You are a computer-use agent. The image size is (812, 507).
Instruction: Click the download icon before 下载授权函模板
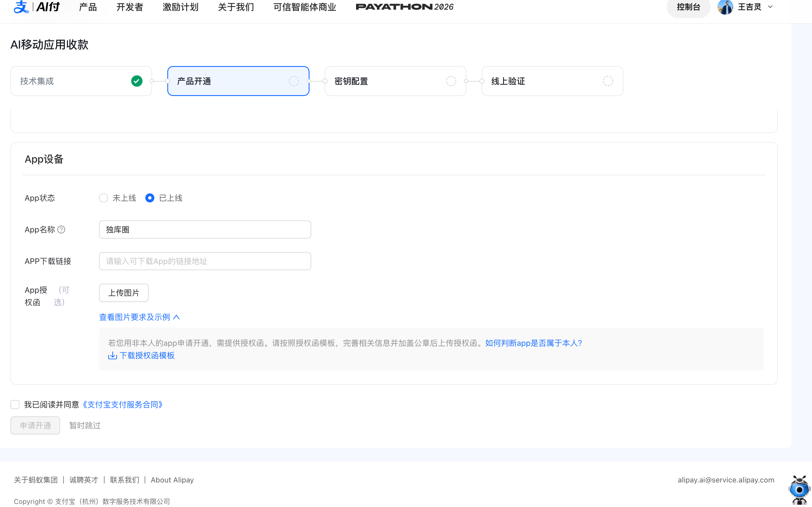click(113, 355)
